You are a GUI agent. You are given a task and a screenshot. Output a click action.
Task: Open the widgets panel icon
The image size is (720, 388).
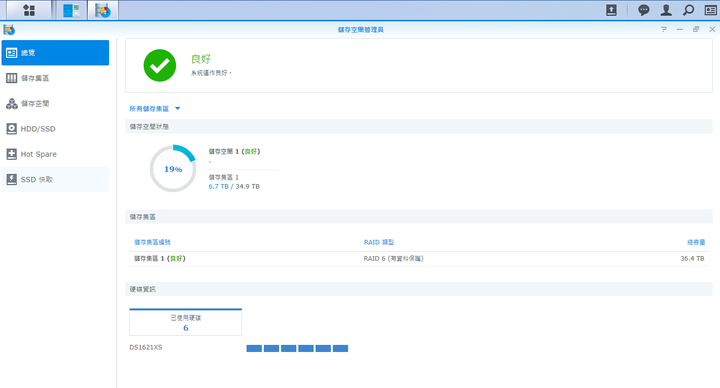pos(710,10)
